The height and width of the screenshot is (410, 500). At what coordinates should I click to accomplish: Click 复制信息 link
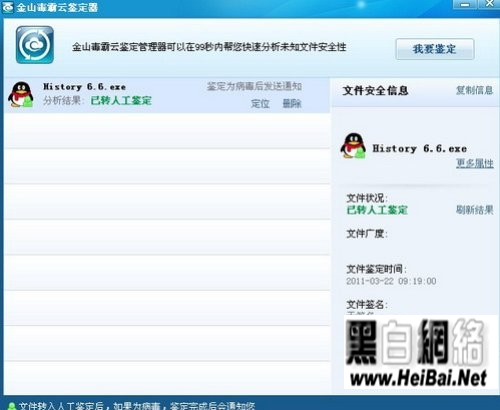[x=474, y=90]
